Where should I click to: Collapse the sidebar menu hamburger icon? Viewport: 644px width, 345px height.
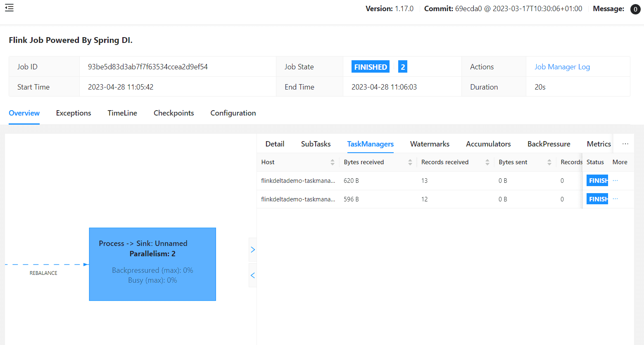click(x=9, y=8)
